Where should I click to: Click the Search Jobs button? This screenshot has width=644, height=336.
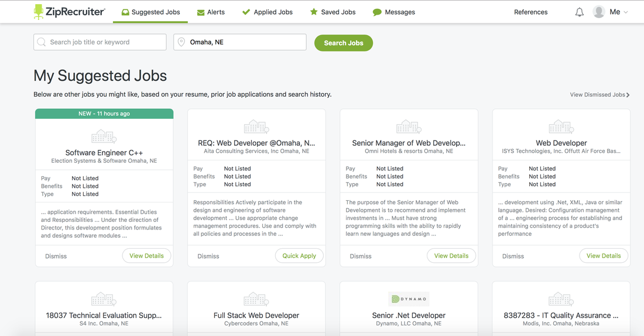[x=343, y=43]
